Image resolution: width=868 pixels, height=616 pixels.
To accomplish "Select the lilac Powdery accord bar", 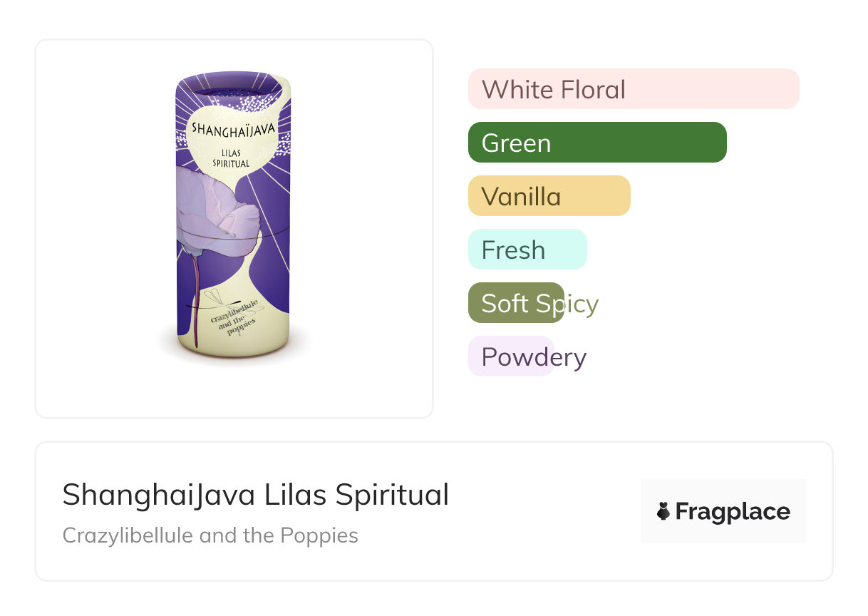I will click(x=510, y=356).
